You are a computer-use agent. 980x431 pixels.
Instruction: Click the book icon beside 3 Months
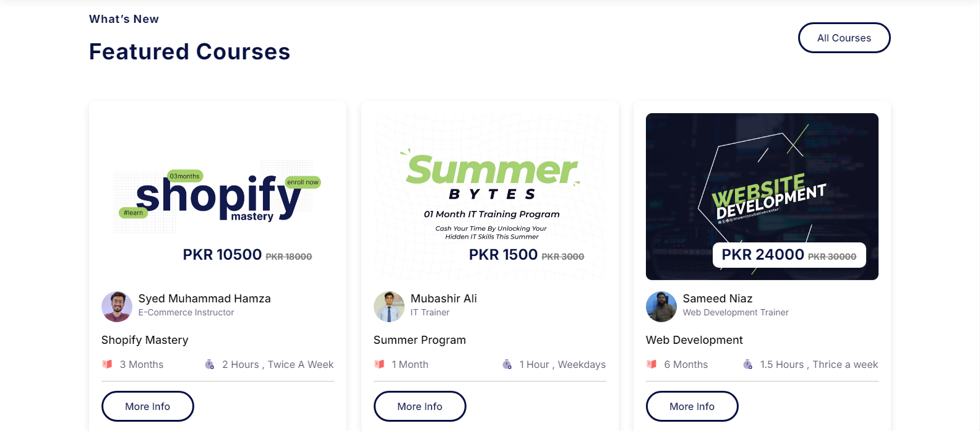[x=107, y=364]
